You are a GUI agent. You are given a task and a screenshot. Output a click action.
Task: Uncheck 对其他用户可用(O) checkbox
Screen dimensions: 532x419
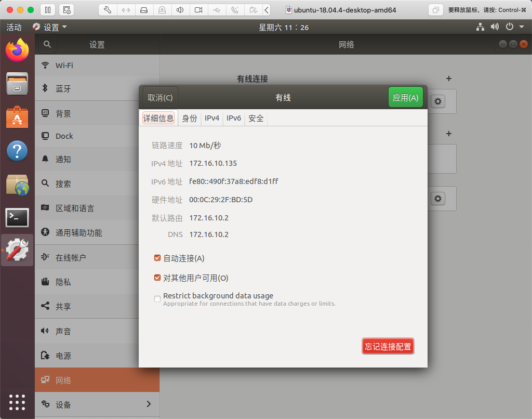[x=157, y=278]
